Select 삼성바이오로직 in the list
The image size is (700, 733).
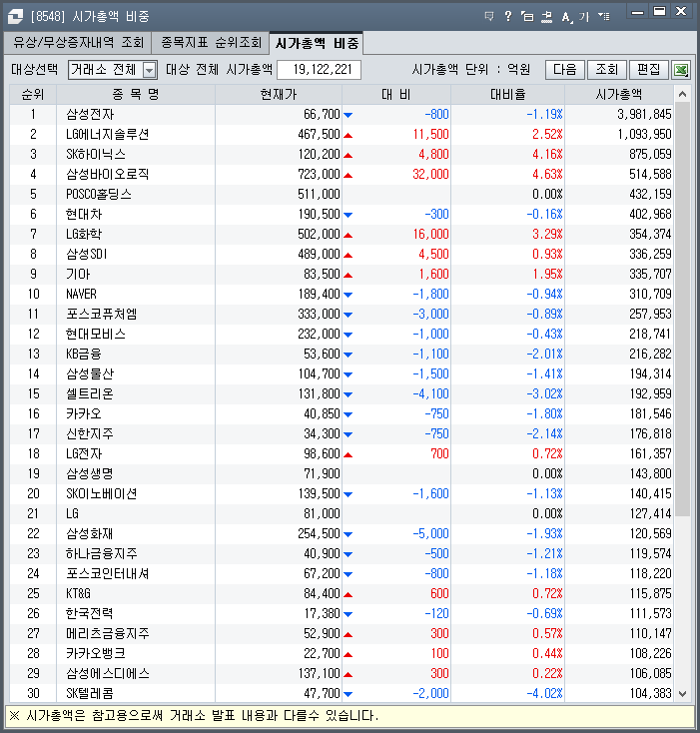coord(108,175)
